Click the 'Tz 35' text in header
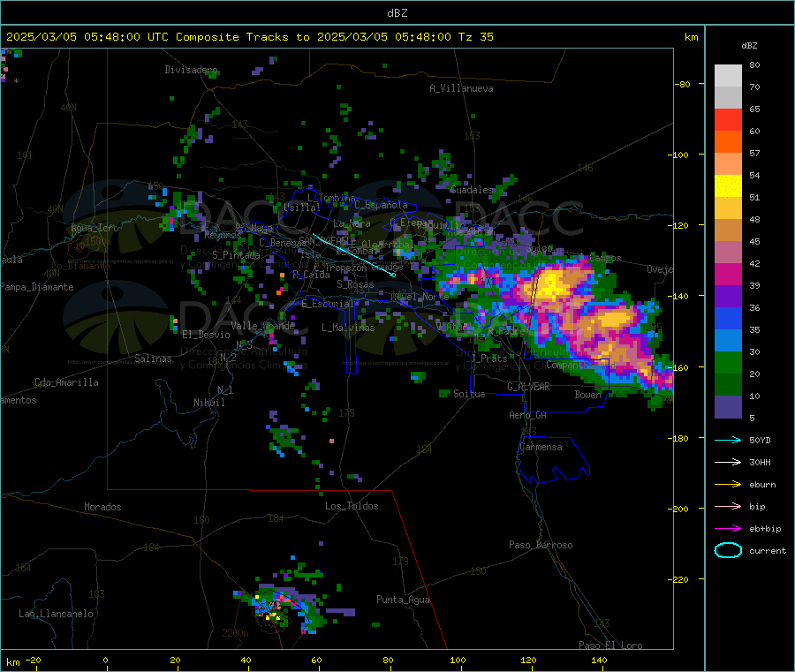795x672 pixels. click(x=475, y=36)
